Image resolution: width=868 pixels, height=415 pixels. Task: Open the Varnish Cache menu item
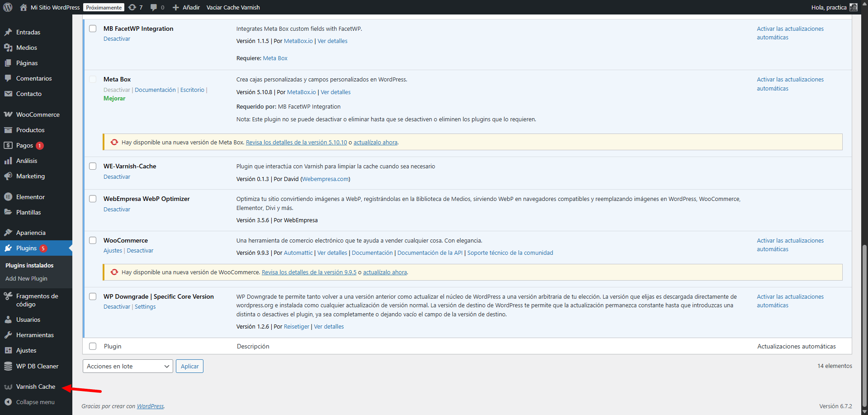point(36,386)
